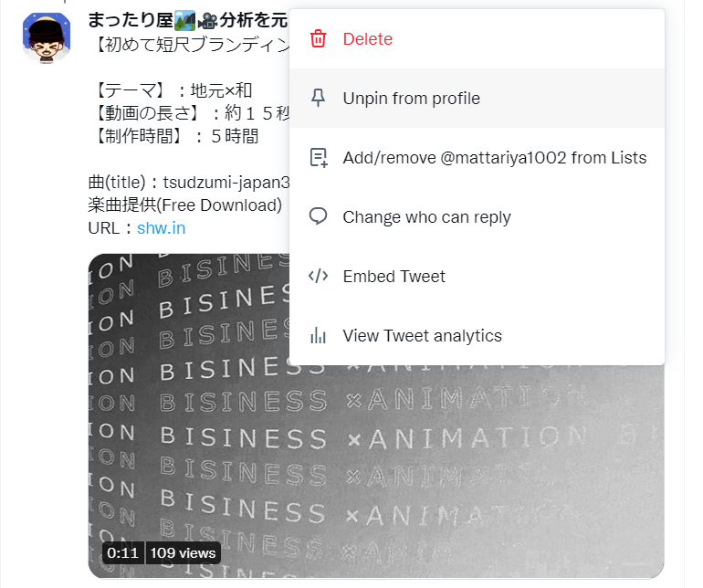
Task: Click the 109 views counter label
Action: point(183,552)
